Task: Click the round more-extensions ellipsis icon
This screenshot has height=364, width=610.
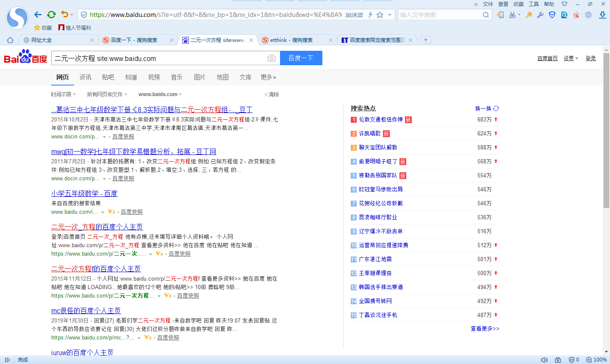Action: coord(588,15)
